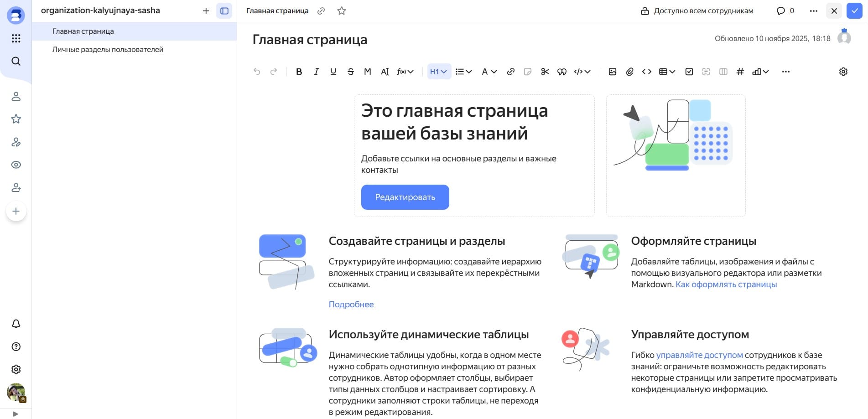Screen dimensions: 868x419
Task: Open the text color dropdown
Action: click(489, 72)
